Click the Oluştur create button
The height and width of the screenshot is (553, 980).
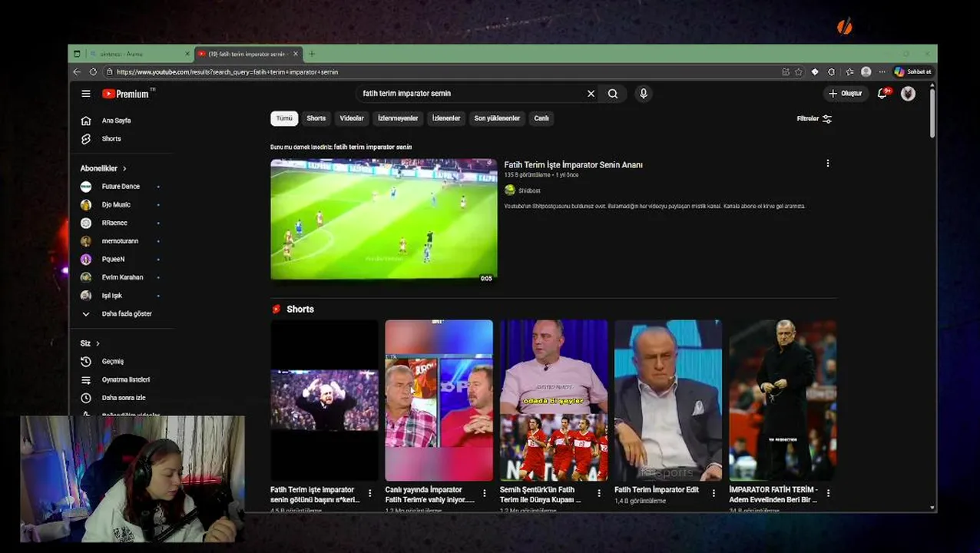coord(845,94)
